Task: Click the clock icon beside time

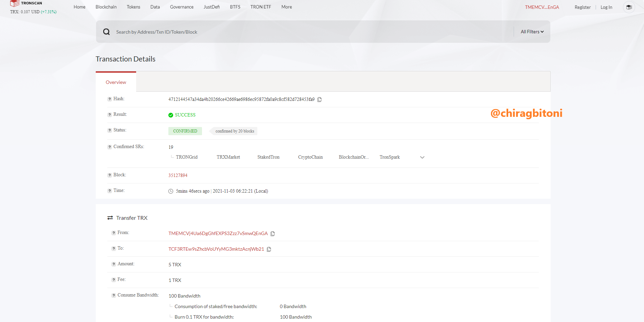Action: tap(171, 191)
